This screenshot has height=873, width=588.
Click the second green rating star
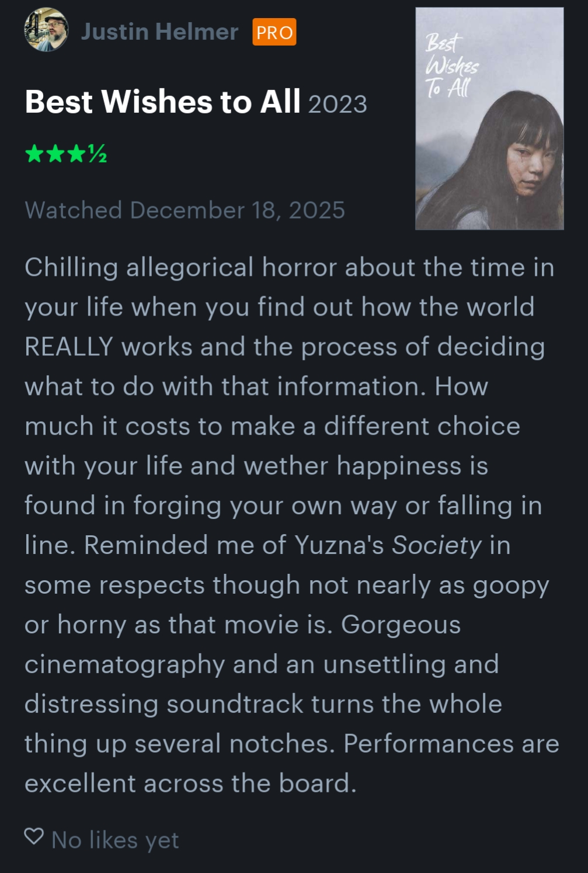pos(55,154)
